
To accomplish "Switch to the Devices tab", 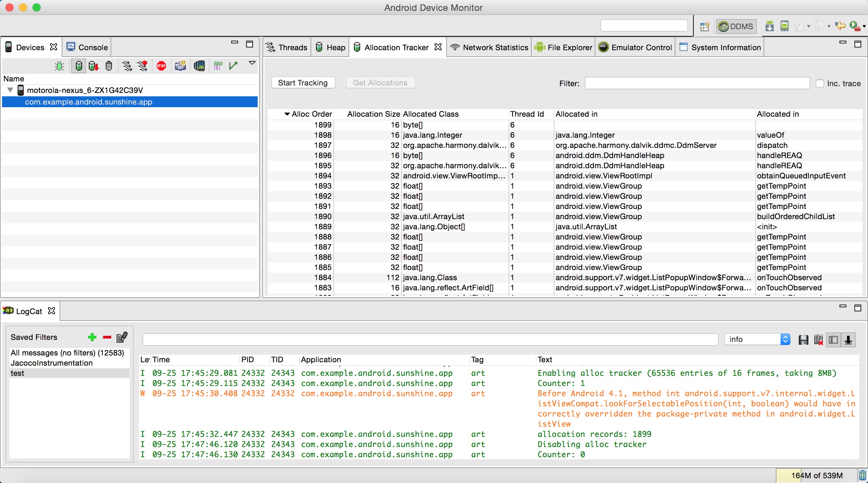I will coord(30,47).
